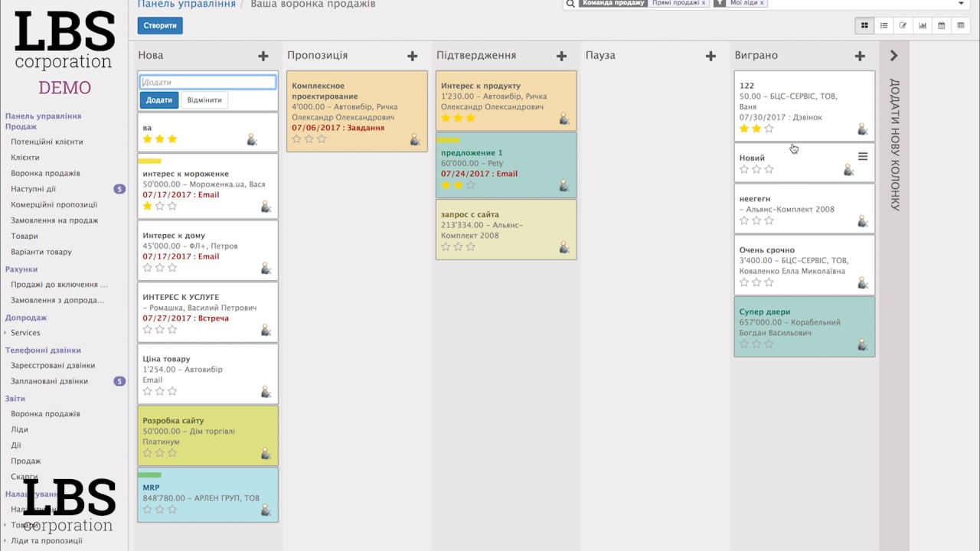
Task: Switch to form view icon
Action: [x=903, y=25]
